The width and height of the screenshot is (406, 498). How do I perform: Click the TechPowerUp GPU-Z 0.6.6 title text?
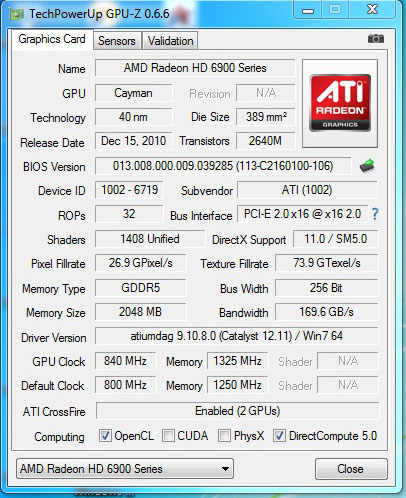click(99, 14)
